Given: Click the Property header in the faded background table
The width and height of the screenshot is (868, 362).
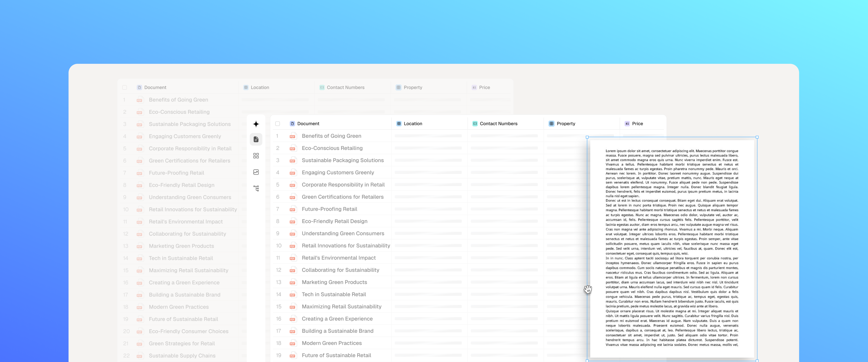Looking at the screenshot, I should pyautogui.click(x=413, y=87).
